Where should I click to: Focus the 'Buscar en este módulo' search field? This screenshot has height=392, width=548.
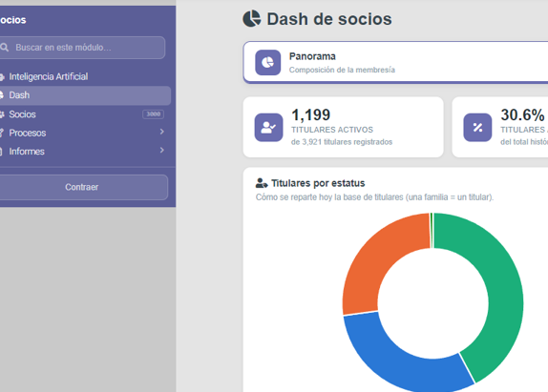(82, 48)
